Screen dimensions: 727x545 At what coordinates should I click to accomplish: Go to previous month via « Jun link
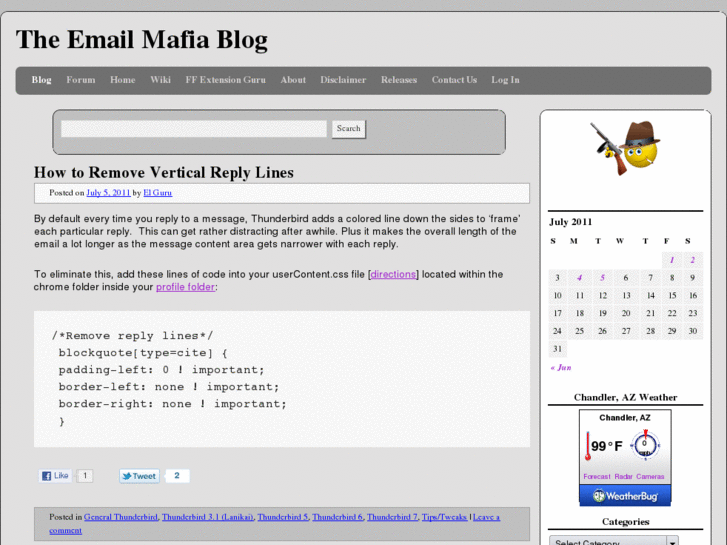click(x=561, y=367)
